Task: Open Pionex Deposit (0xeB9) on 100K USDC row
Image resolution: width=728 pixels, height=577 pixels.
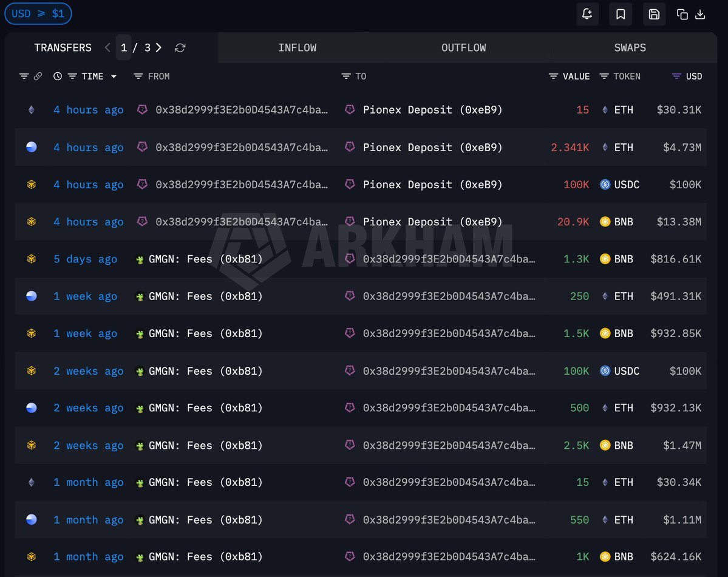Action: (432, 185)
